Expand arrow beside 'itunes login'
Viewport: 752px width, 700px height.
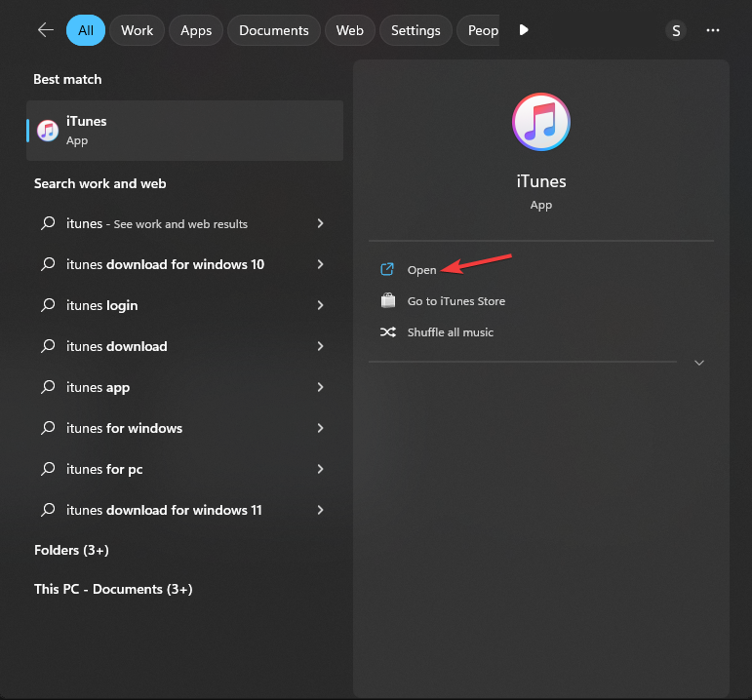coord(320,305)
